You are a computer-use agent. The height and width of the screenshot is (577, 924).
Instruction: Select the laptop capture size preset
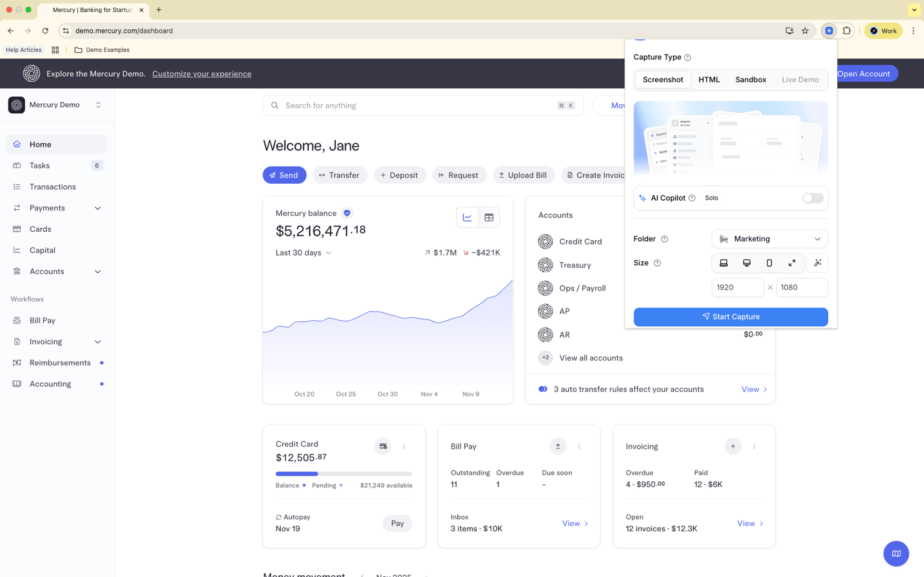point(724,263)
